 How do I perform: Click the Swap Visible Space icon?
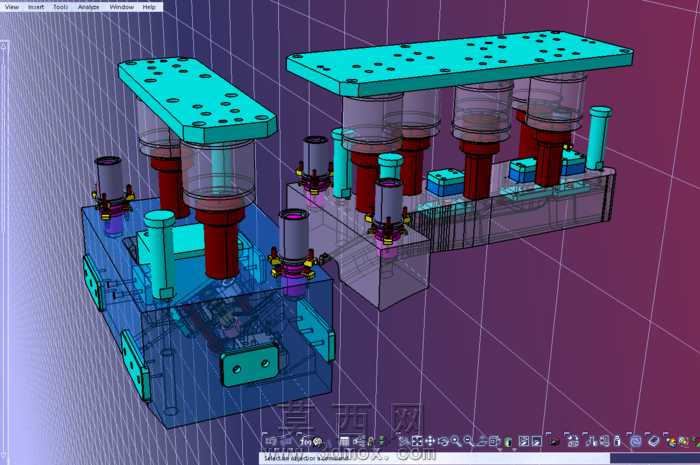pyautogui.click(x=537, y=441)
